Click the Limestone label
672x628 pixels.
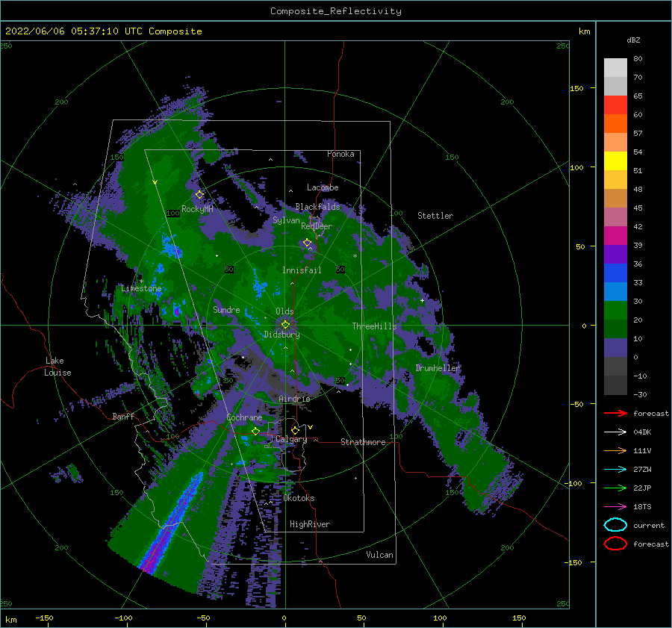tap(141, 288)
